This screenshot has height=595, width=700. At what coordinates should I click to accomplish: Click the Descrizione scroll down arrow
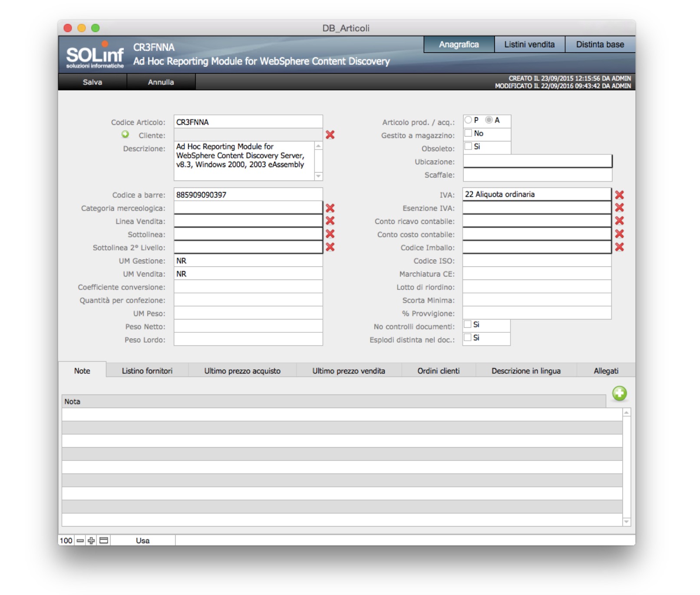(319, 176)
